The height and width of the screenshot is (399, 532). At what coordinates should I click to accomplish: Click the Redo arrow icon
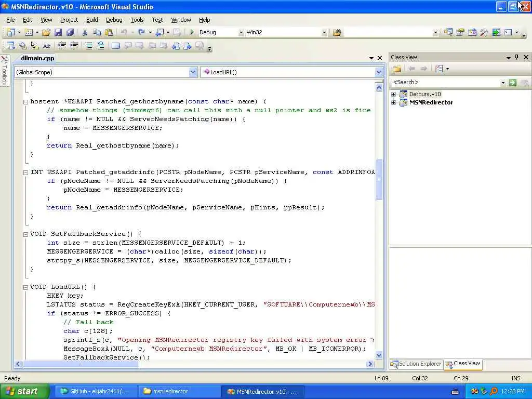[141, 32]
